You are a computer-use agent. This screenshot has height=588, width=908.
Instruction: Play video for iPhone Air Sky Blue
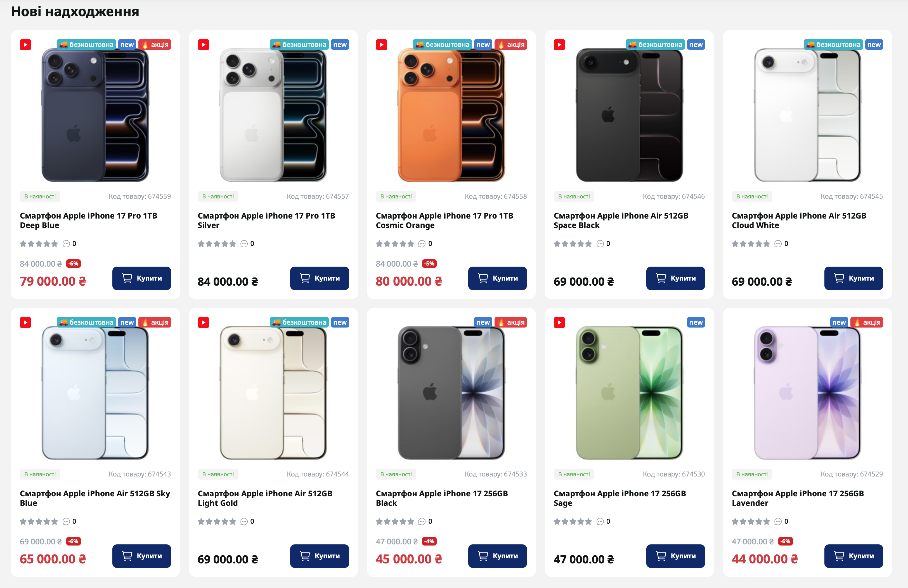[25, 323]
